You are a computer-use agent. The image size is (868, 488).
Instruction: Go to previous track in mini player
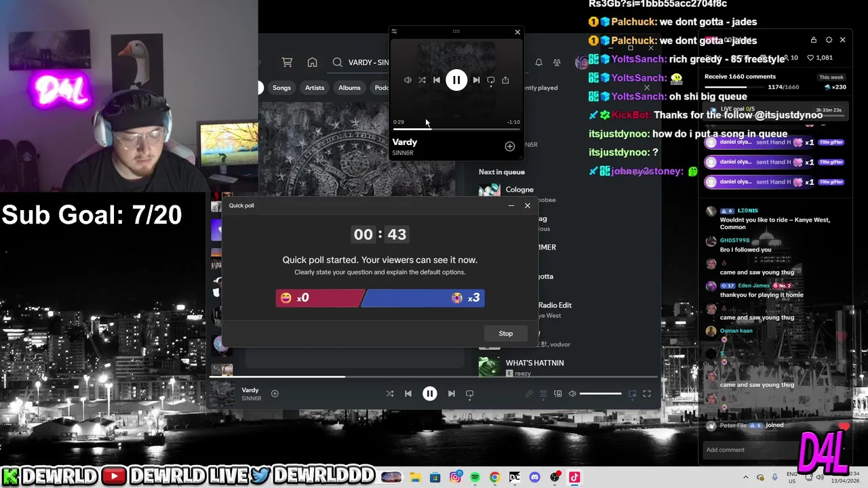coord(437,80)
